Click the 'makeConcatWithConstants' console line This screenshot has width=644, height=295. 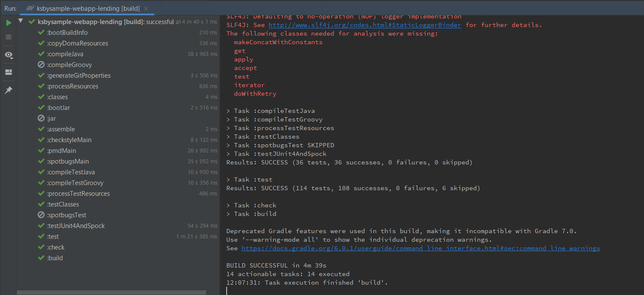(x=278, y=42)
